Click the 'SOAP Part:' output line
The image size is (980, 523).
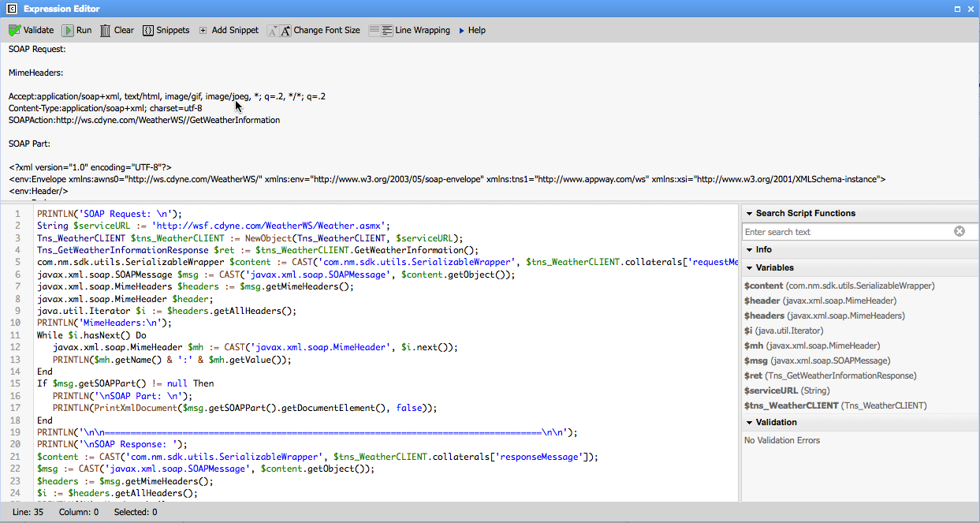coord(30,144)
